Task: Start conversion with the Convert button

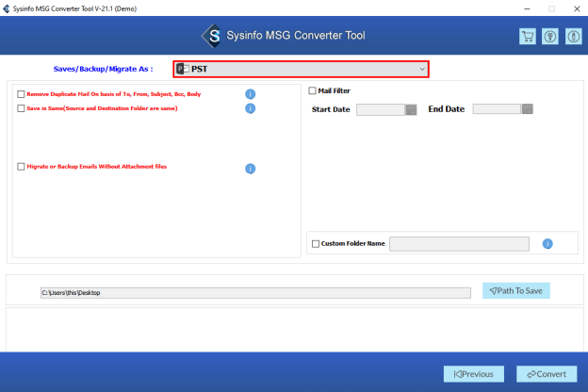Action: (547, 374)
